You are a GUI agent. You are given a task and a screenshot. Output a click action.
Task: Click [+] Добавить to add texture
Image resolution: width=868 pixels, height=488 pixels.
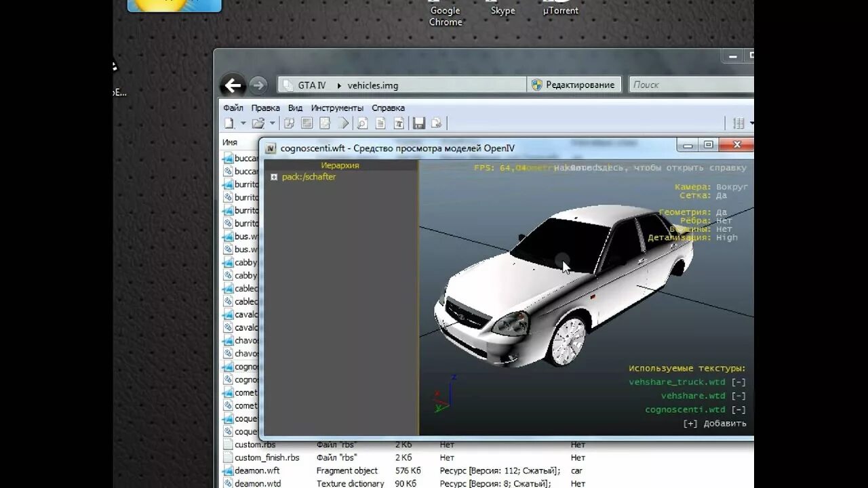(715, 424)
